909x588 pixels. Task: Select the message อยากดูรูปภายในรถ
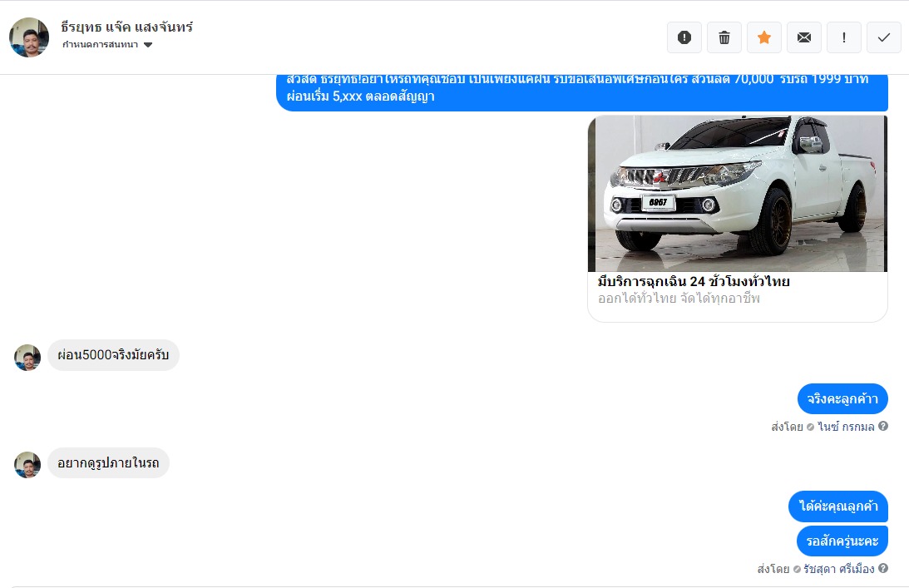click(108, 462)
